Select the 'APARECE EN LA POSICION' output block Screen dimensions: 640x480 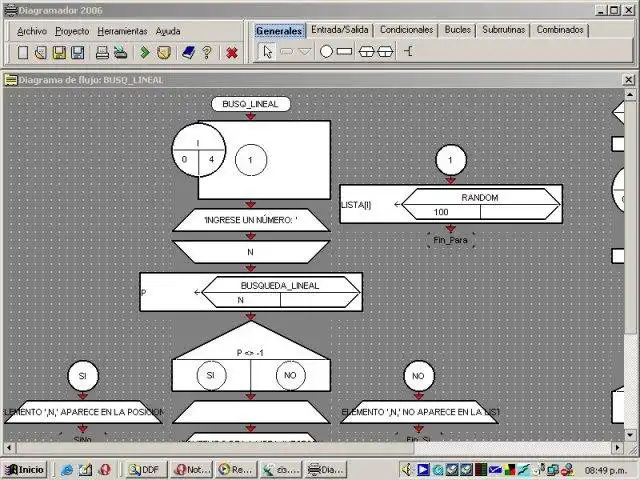83,412
